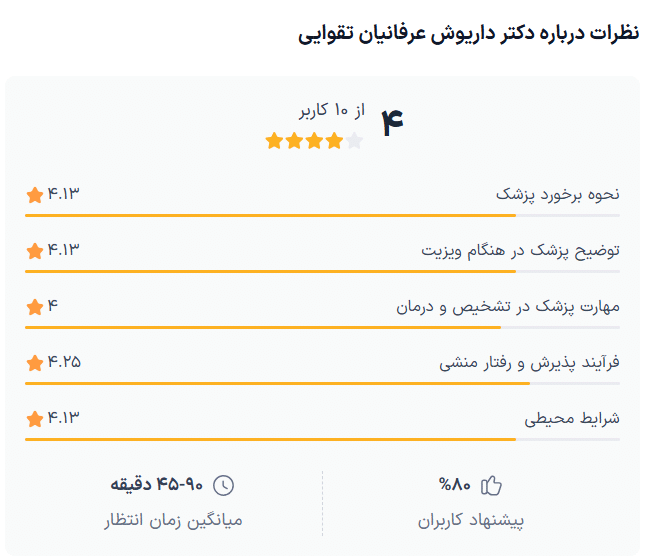
Task: Click the heading نظرات درباره دکتر داریوش عرفانیان تقوایی
Action: pos(469,34)
